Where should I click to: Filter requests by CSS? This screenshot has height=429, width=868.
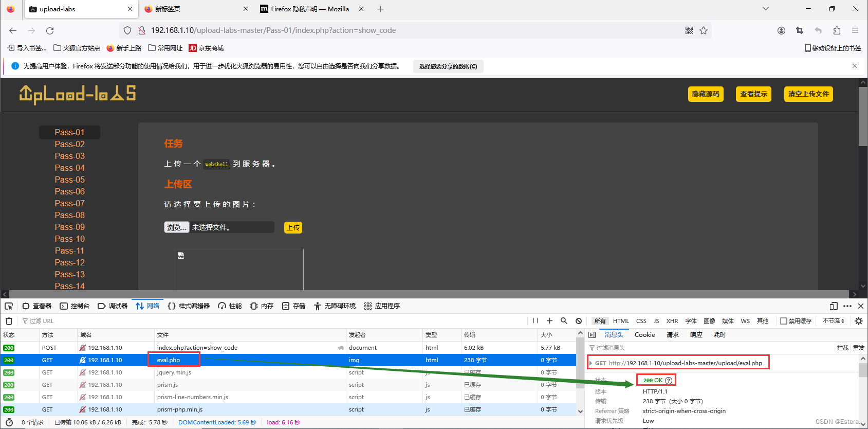(641, 321)
